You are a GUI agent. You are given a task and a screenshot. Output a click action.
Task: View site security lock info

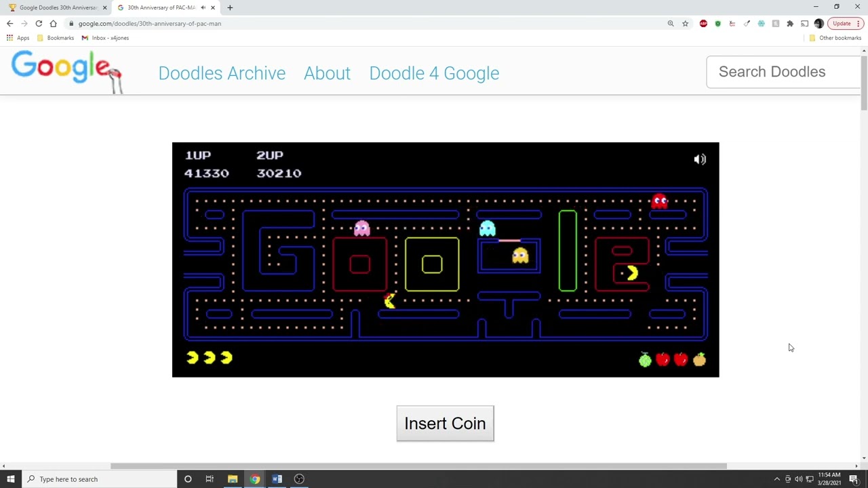point(71,24)
